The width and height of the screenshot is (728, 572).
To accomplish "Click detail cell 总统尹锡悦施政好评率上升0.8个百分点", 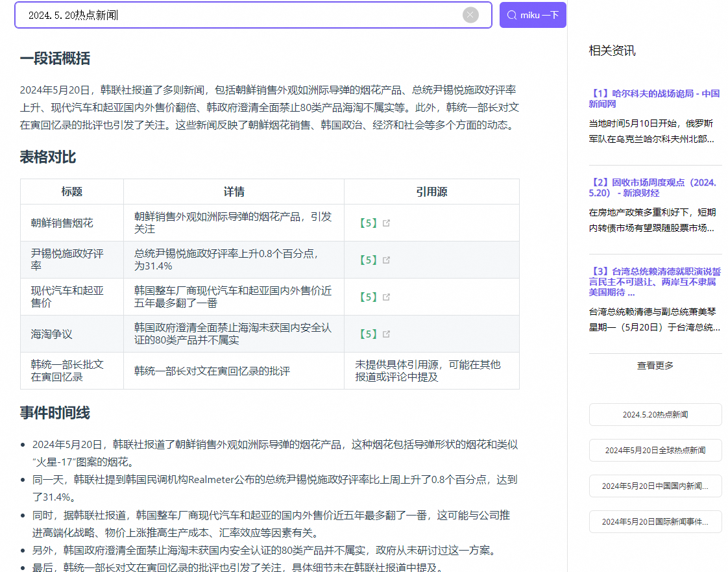I will [x=234, y=260].
